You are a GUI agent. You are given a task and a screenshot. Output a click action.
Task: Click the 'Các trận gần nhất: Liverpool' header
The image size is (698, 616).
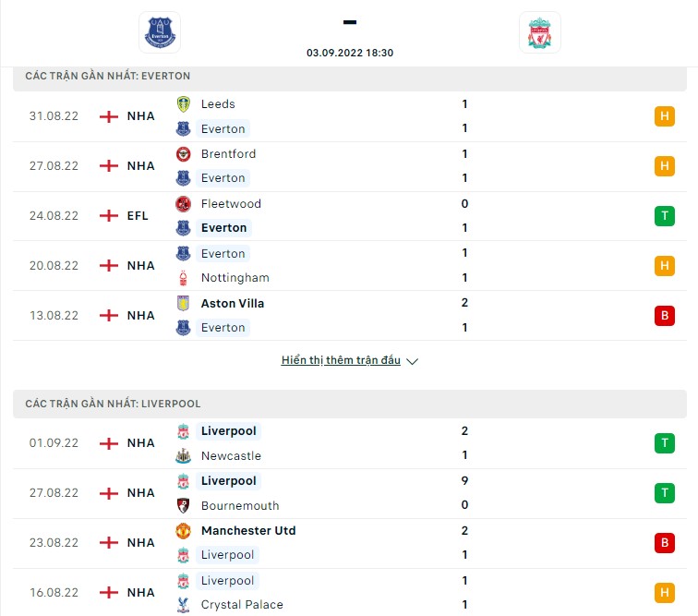click(349, 404)
